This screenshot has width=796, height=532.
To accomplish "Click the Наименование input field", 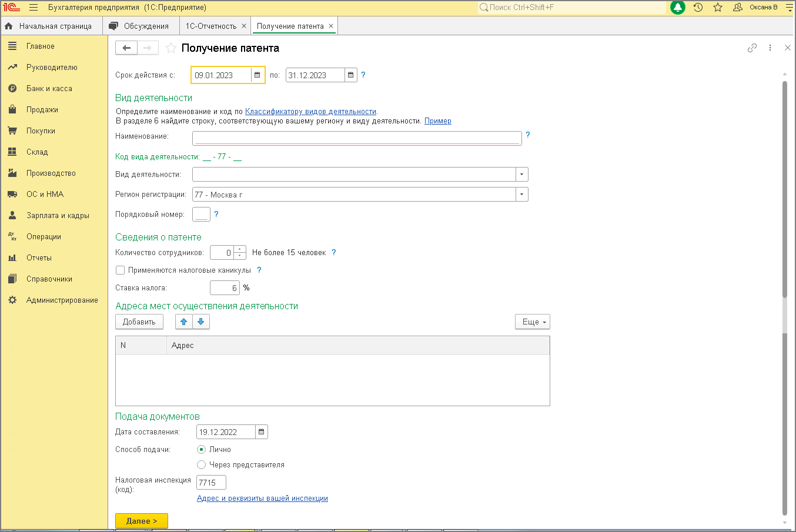I will click(357, 138).
